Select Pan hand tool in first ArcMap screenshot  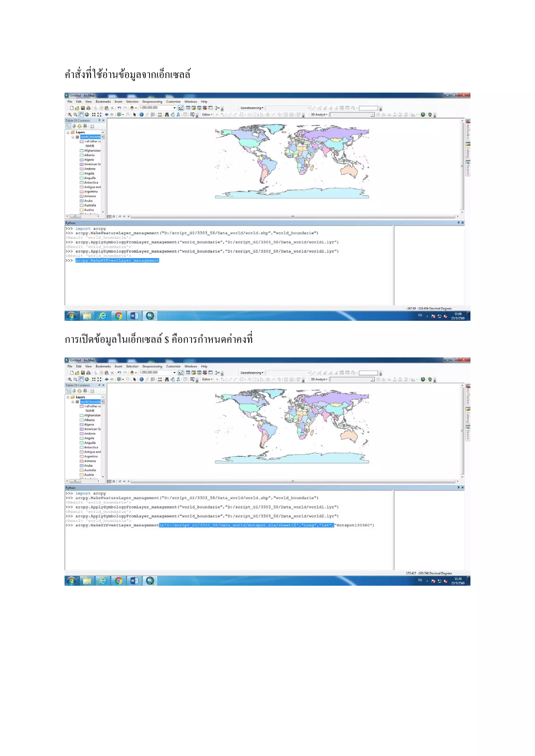(81, 115)
